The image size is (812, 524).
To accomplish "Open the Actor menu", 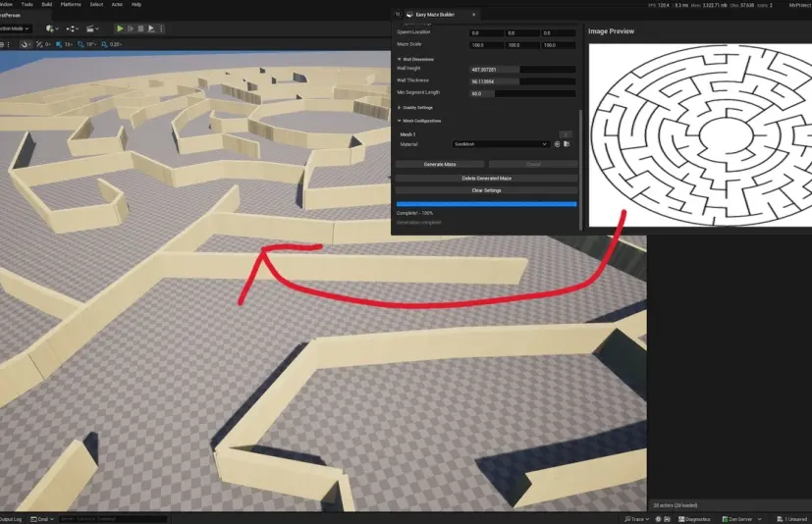I will pyautogui.click(x=117, y=4).
